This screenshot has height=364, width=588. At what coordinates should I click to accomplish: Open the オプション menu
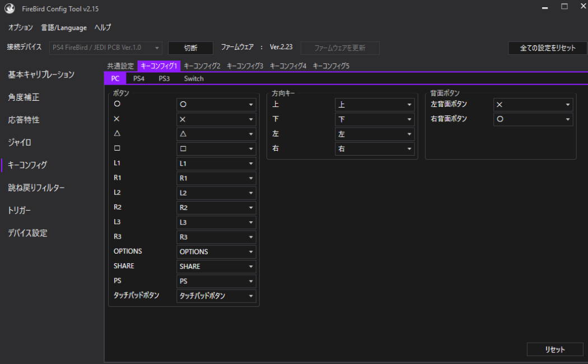coord(20,27)
